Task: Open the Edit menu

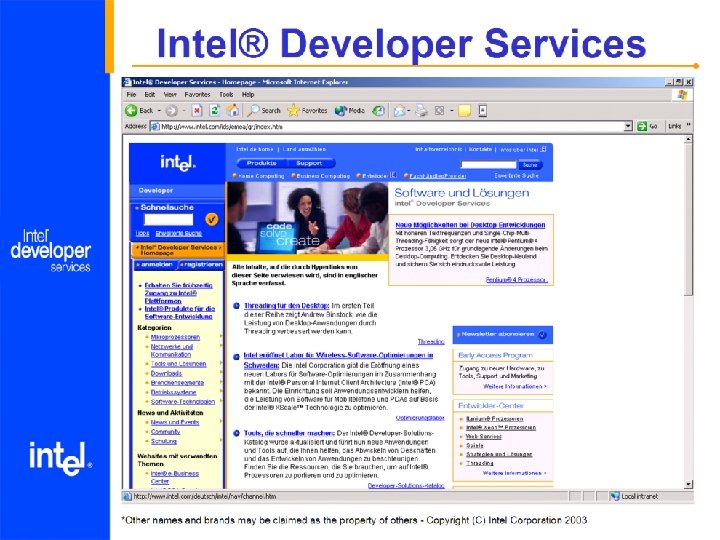Action: point(150,95)
